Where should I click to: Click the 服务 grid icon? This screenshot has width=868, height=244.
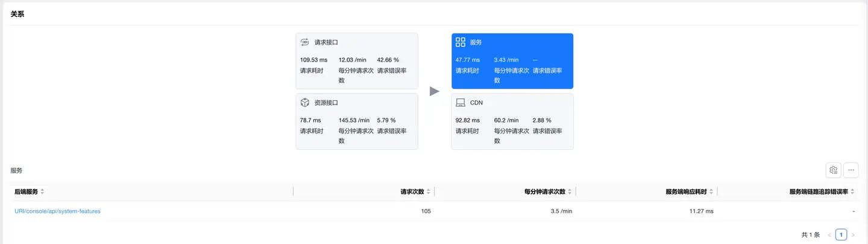[461, 42]
